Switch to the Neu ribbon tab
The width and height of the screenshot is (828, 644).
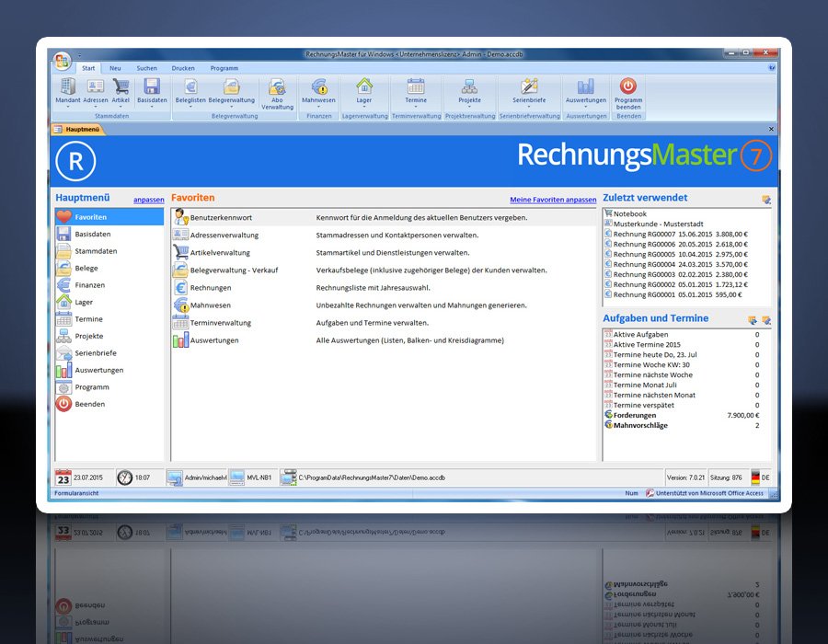115,68
